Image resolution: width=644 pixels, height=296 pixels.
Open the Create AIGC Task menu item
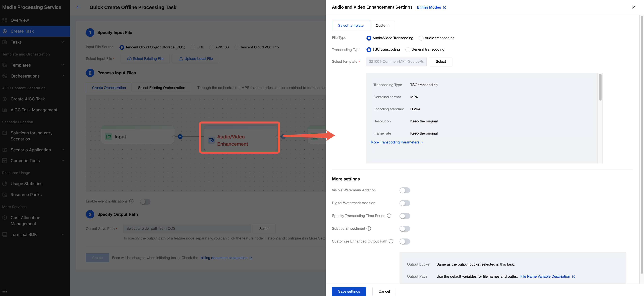click(28, 99)
